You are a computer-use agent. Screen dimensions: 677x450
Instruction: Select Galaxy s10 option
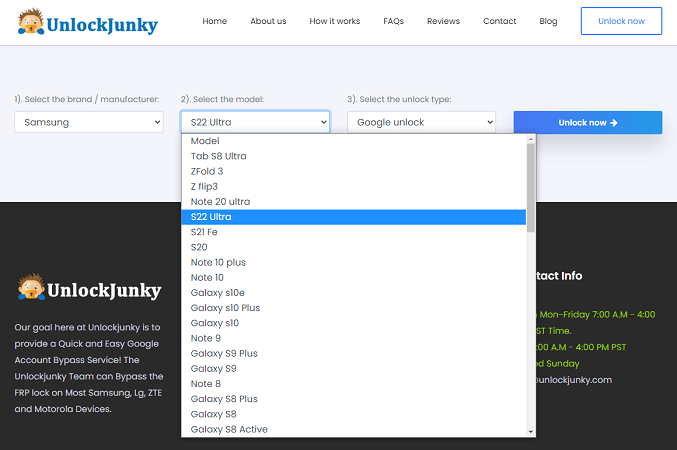[x=354, y=323]
